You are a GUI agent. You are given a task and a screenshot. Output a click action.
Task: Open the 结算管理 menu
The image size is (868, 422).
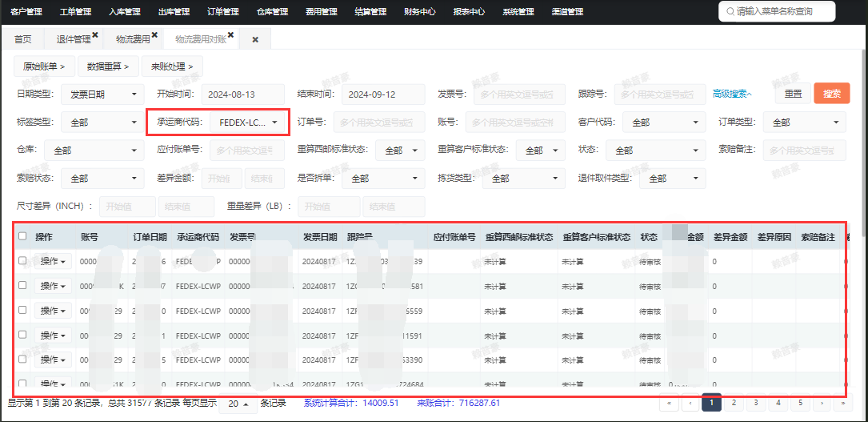[x=370, y=12]
